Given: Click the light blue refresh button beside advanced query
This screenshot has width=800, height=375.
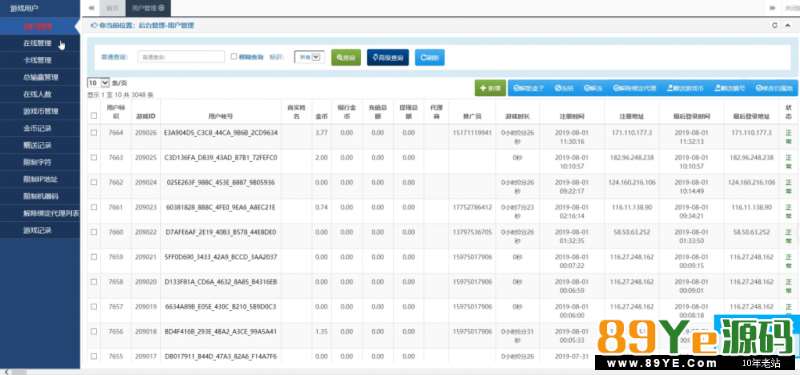Looking at the screenshot, I should click(x=430, y=57).
